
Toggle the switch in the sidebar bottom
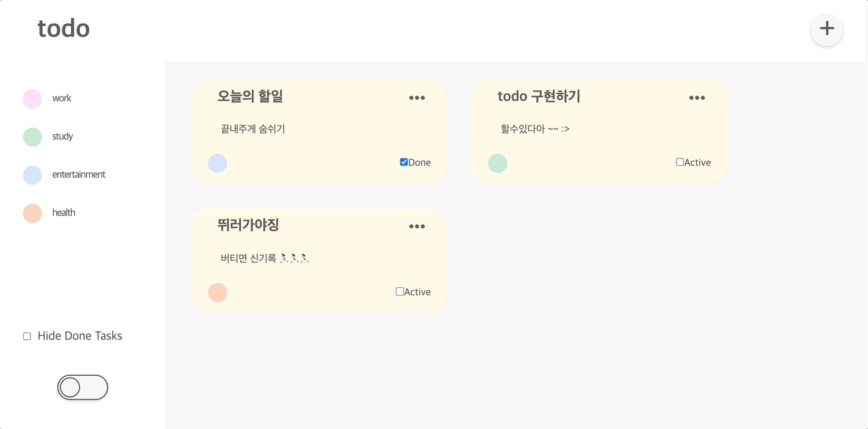pyautogui.click(x=83, y=387)
